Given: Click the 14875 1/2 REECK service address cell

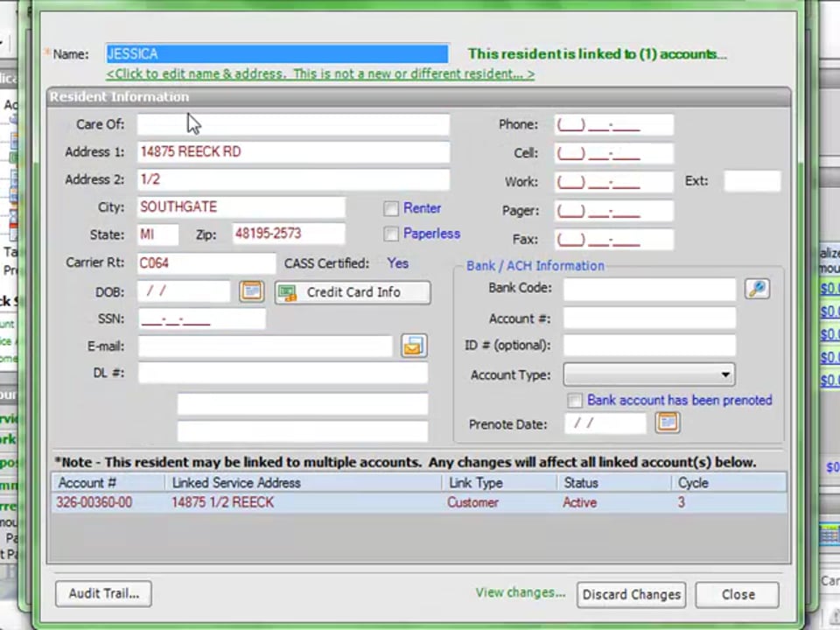Looking at the screenshot, I should [223, 502].
